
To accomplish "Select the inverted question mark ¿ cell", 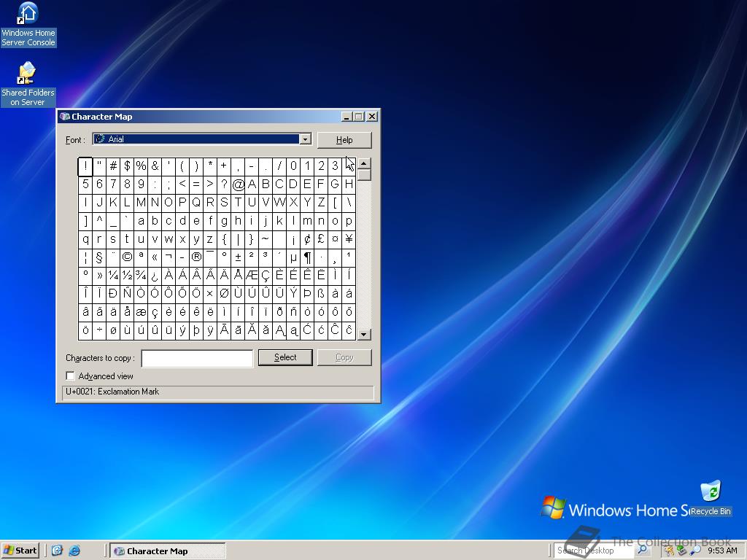I will click(155, 276).
